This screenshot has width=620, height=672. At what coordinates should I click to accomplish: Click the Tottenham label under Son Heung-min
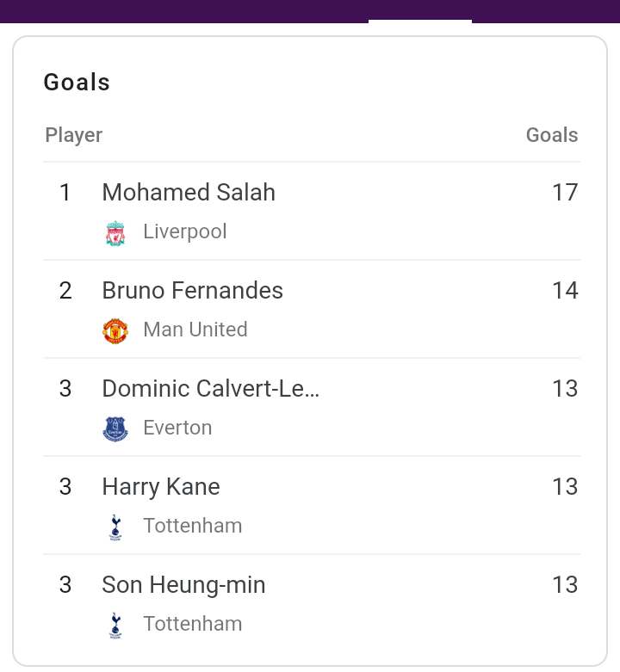tap(193, 624)
